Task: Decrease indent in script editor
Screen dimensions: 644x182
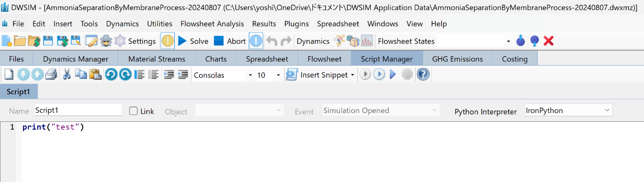Action: click(183, 74)
